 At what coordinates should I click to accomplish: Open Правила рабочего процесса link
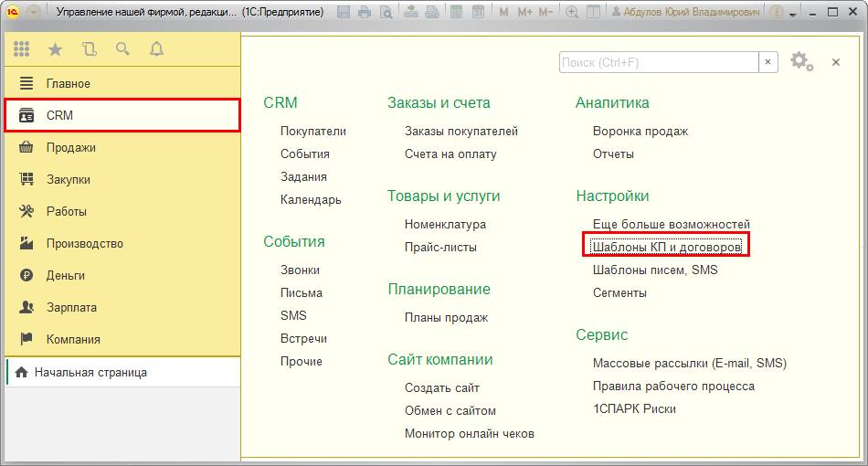pos(673,387)
